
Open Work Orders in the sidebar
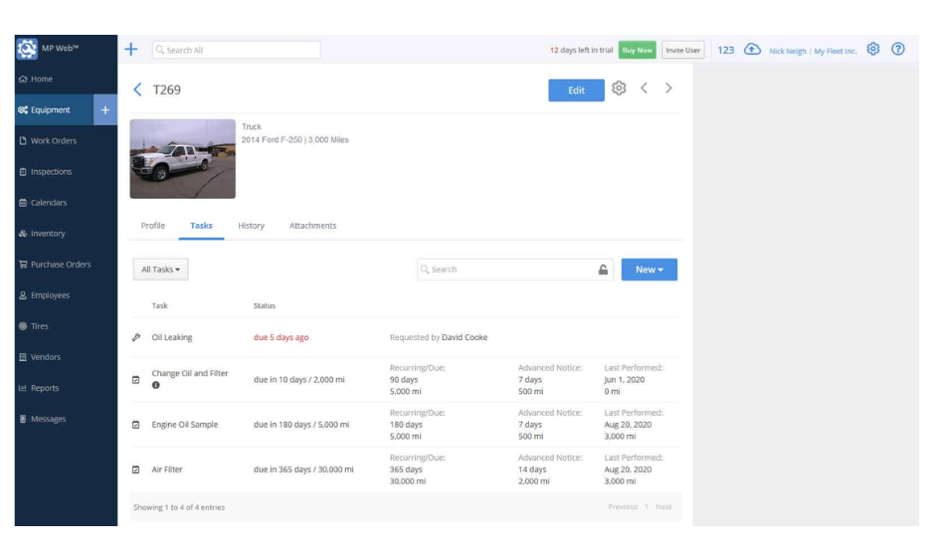(x=53, y=141)
